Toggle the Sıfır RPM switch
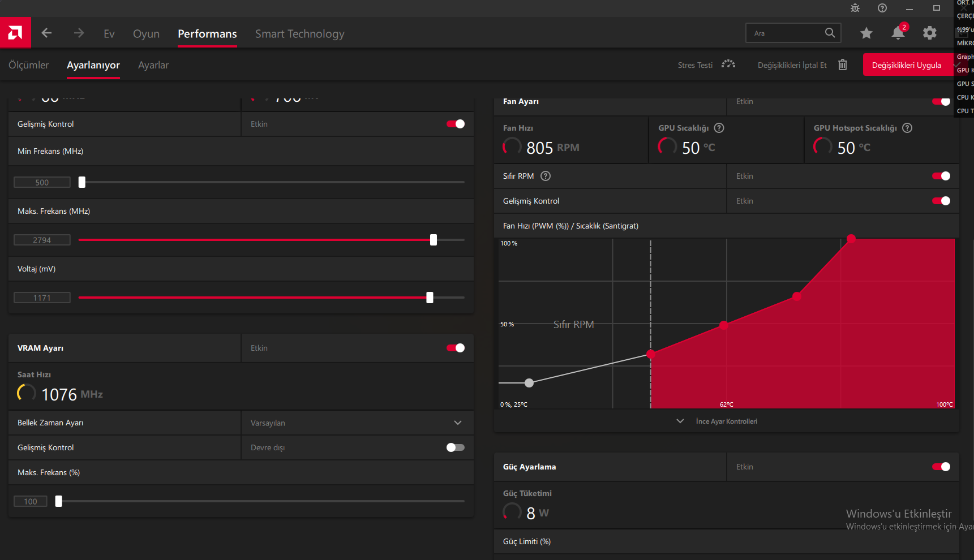 [941, 176]
